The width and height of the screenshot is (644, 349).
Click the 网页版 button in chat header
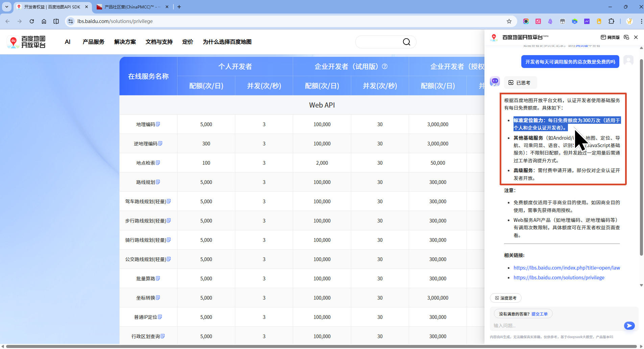[x=610, y=37]
